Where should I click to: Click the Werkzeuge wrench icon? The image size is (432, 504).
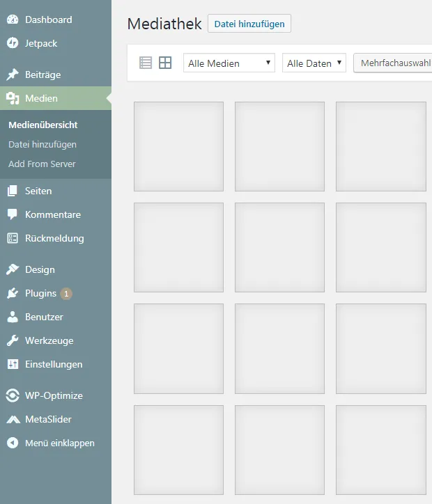click(13, 340)
